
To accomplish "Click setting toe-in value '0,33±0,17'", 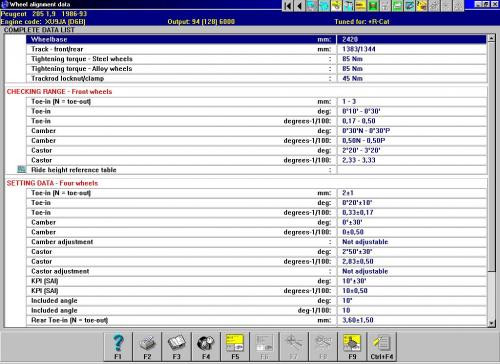I will [x=358, y=213].
